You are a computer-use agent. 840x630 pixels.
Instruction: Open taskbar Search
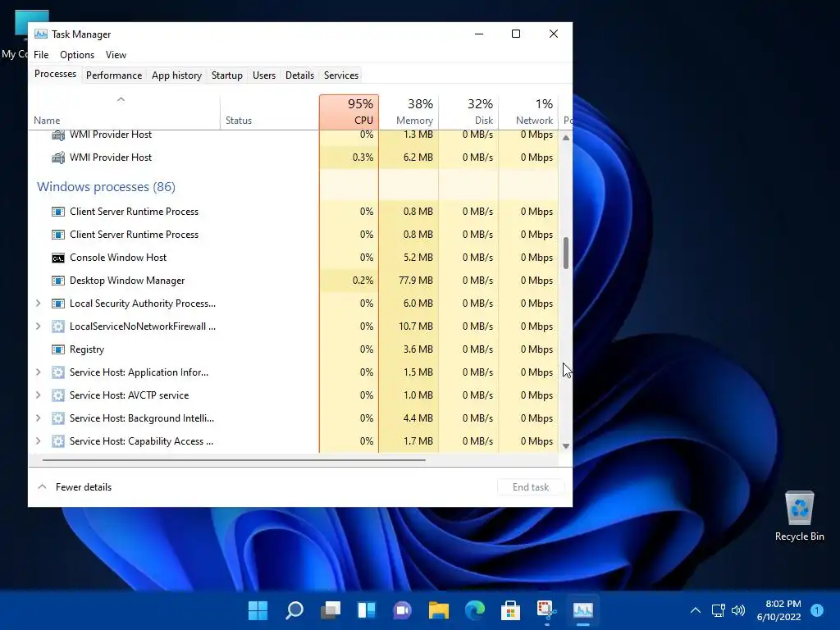tap(294, 609)
